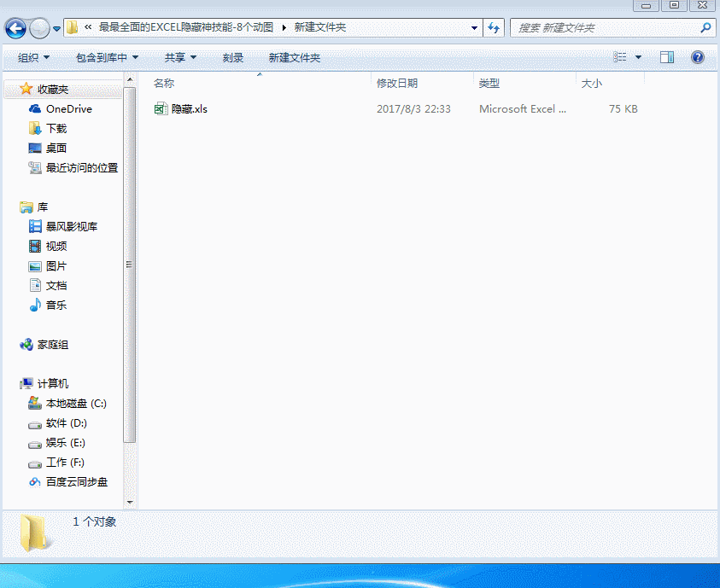Viewport: 720px width, 588px height.
Task: Open OneDrive in the navigation pane
Action: click(69, 108)
